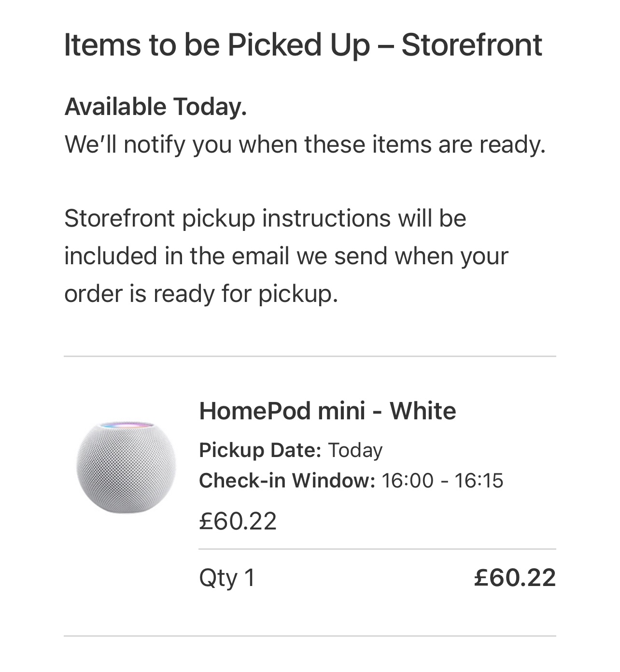
Task: Tap the order is ready for pickup line
Action: 201,293
